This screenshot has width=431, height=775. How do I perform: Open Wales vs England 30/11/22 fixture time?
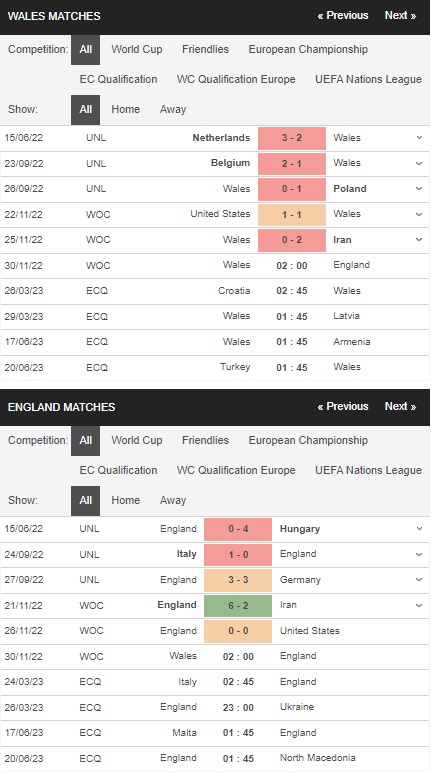click(292, 265)
